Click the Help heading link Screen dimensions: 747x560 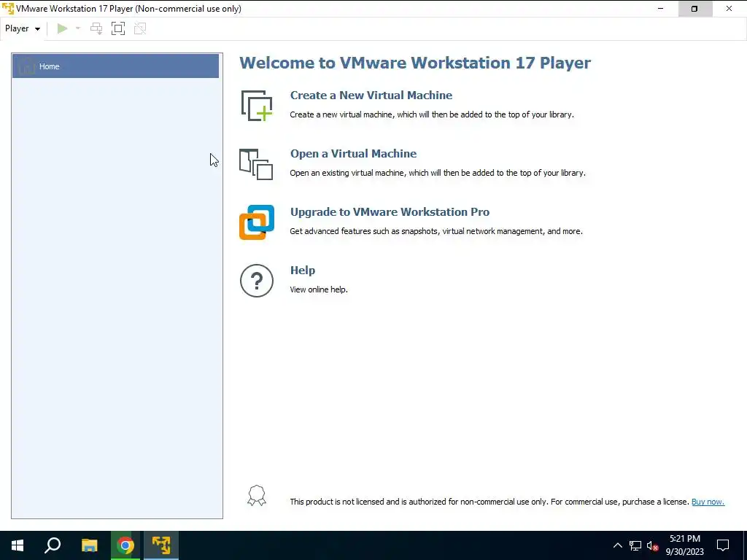click(x=303, y=270)
